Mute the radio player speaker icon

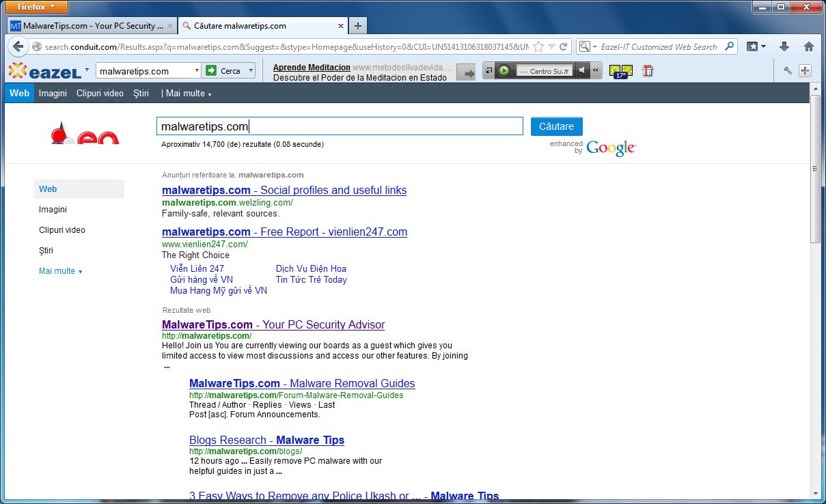581,70
